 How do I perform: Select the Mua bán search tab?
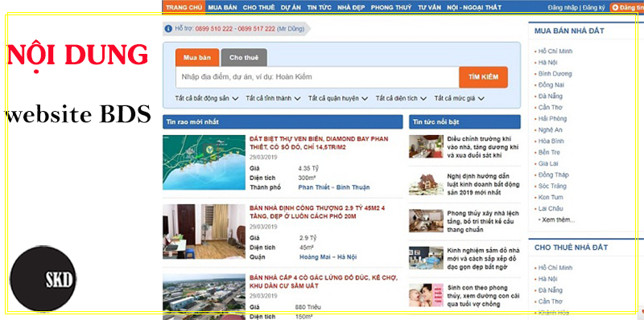pyautogui.click(x=197, y=57)
